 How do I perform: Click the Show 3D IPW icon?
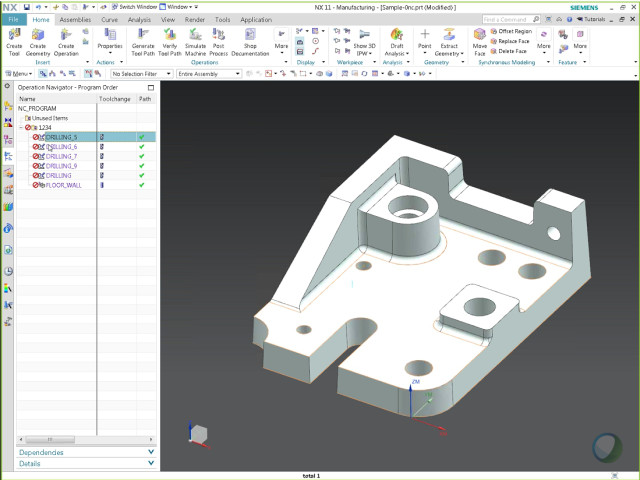(x=364, y=34)
